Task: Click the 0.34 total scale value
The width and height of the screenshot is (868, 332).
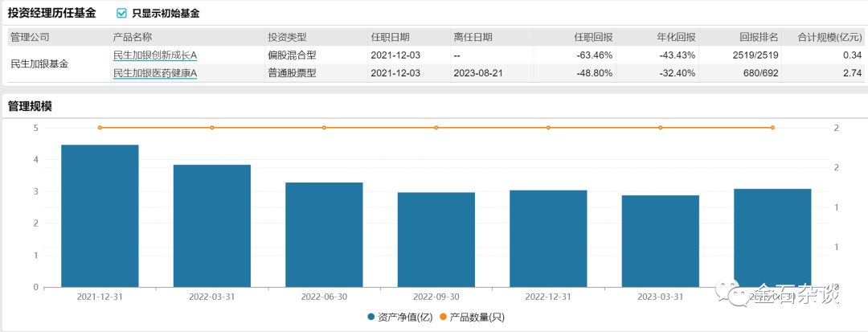Action: click(x=854, y=55)
